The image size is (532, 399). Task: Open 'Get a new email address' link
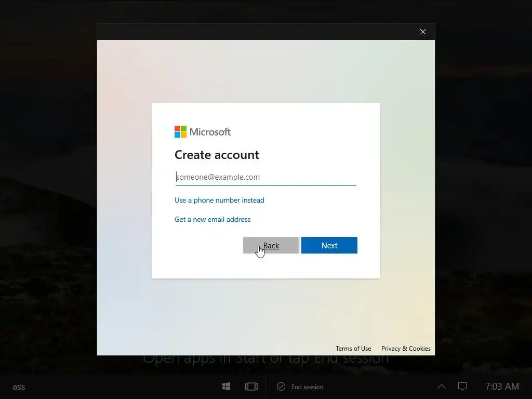click(212, 220)
